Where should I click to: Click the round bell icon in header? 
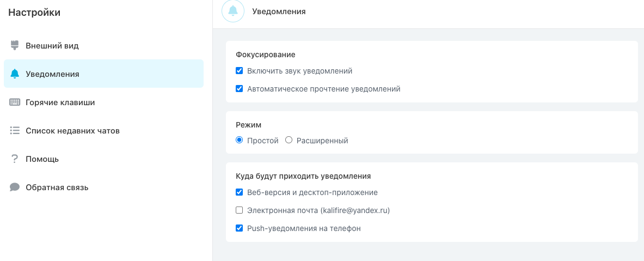coord(233,11)
